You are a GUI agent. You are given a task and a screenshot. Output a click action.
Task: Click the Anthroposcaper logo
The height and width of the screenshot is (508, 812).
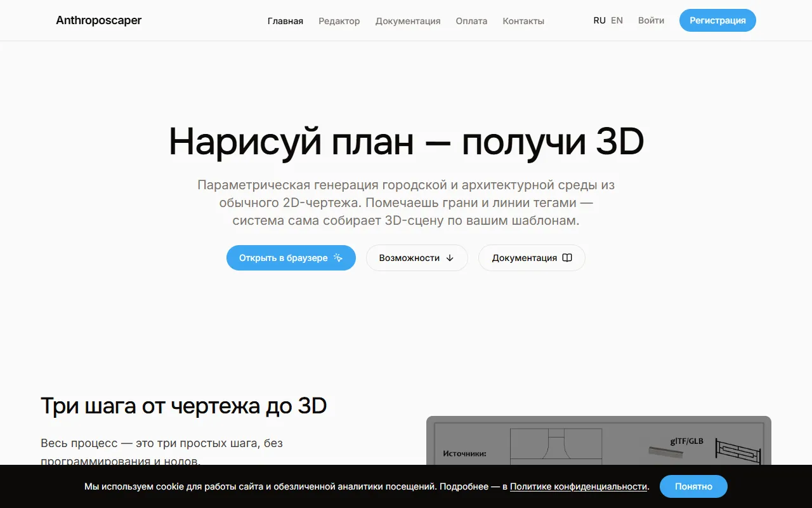pyautogui.click(x=99, y=20)
